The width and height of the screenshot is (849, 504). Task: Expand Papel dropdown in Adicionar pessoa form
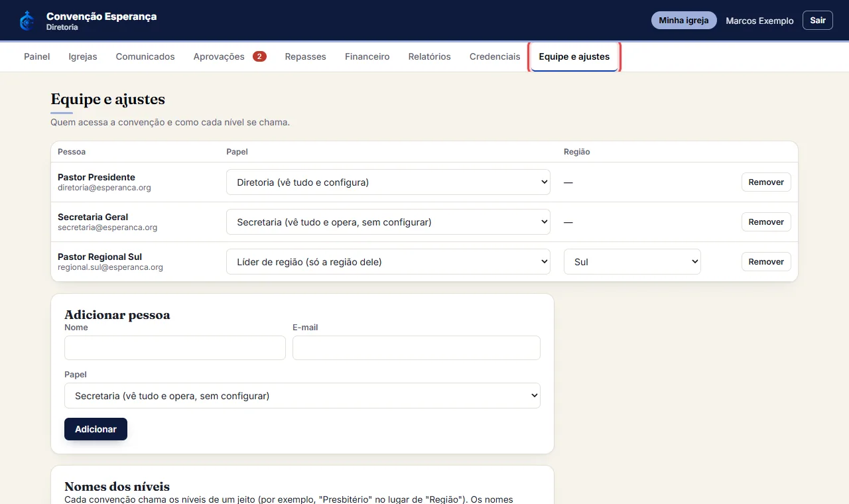pos(302,395)
